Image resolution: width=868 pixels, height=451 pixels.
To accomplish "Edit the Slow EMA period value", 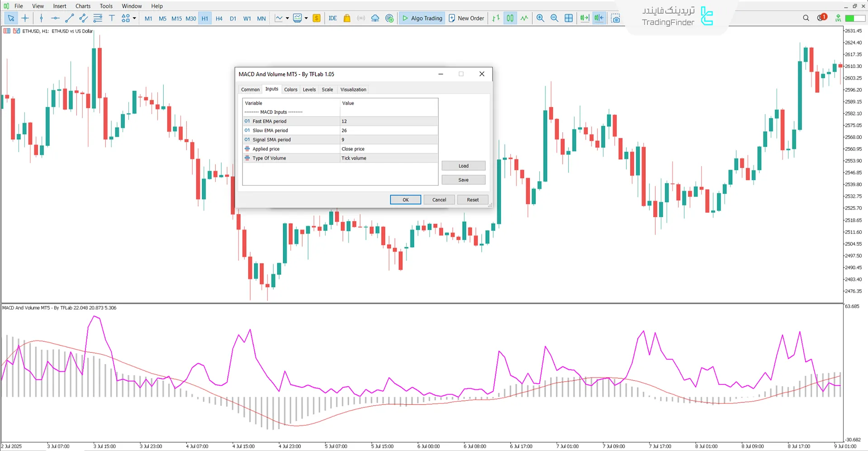I will (x=388, y=130).
